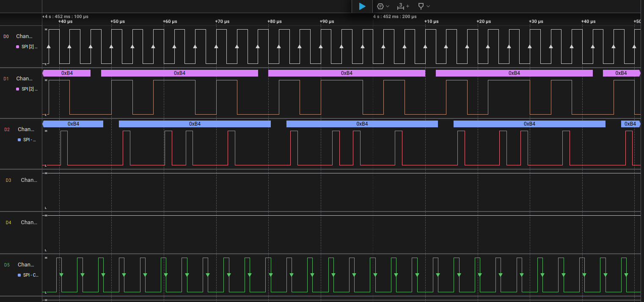Click the channel name next to D3
The height and width of the screenshot is (302, 644).
[x=29, y=180]
